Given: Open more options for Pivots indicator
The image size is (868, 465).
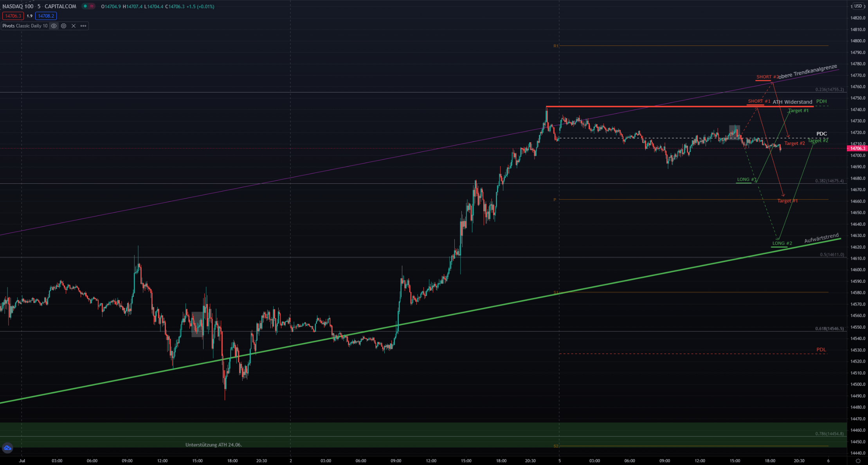Looking at the screenshot, I should (83, 26).
